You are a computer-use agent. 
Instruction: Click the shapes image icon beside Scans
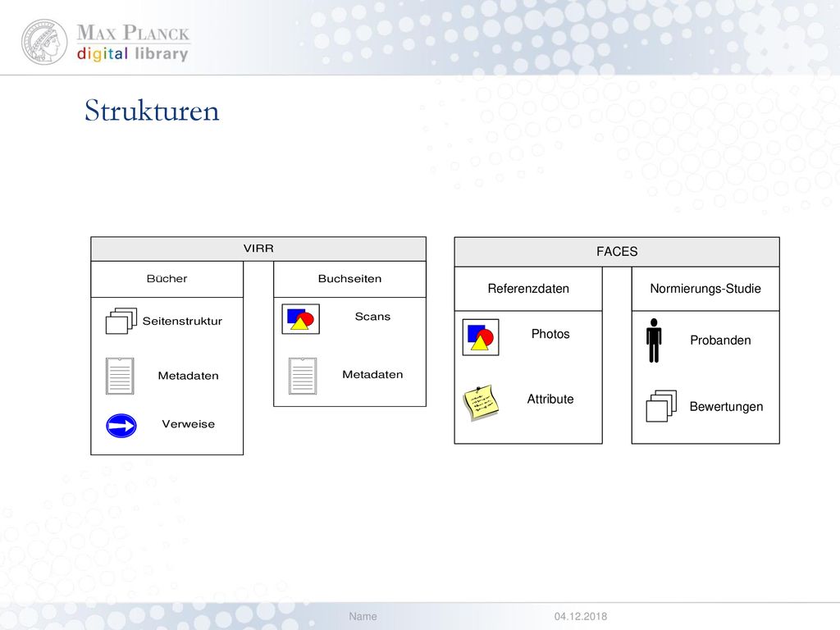(300, 319)
